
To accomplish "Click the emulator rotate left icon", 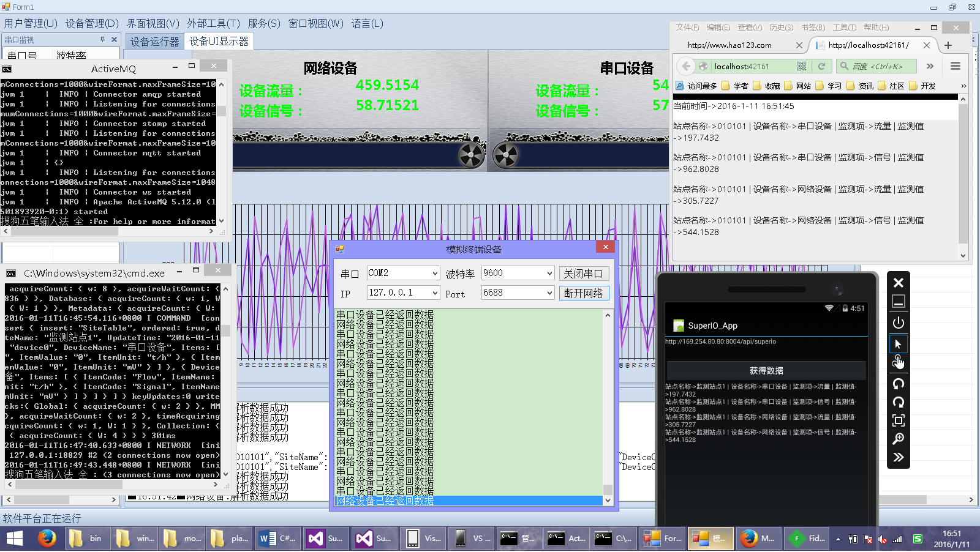I will coord(898,384).
